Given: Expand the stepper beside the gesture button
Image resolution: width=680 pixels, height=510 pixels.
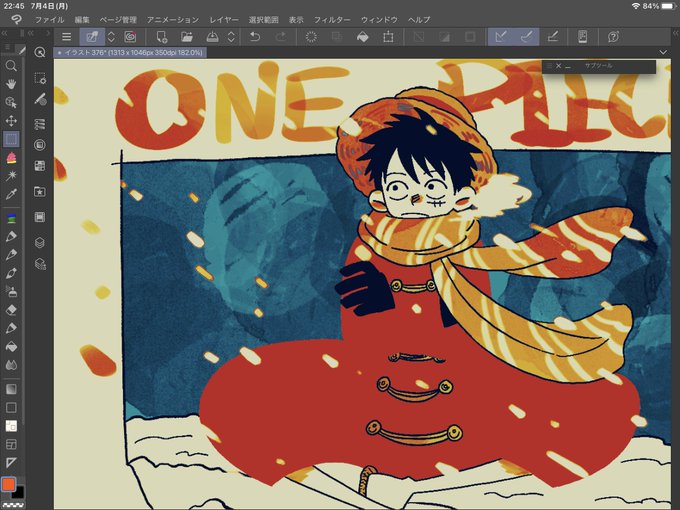Looking at the screenshot, I should [x=111, y=37].
